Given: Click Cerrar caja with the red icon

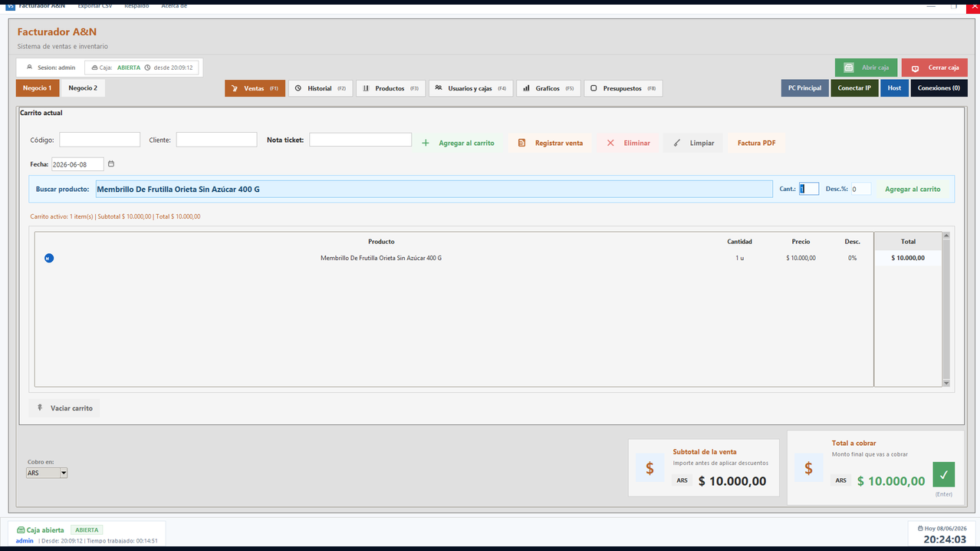Looking at the screenshot, I should (x=934, y=68).
